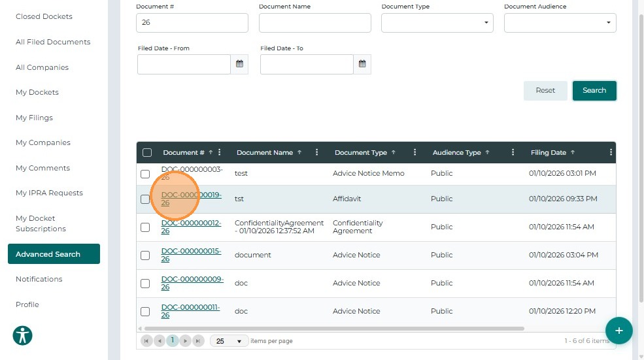Screen dimensions: 644x360
Task: Select page 1 in the pager
Action: point(173,340)
